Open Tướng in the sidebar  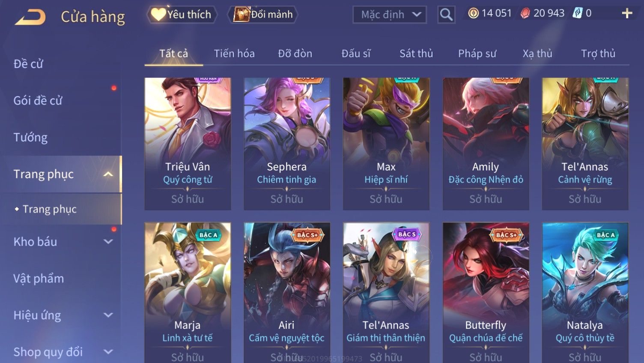click(x=30, y=138)
